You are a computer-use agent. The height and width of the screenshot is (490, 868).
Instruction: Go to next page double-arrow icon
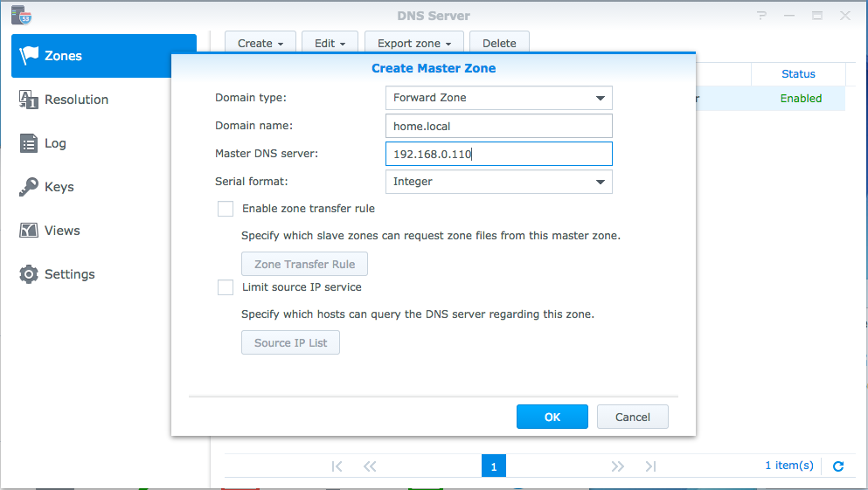(x=618, y=466)
